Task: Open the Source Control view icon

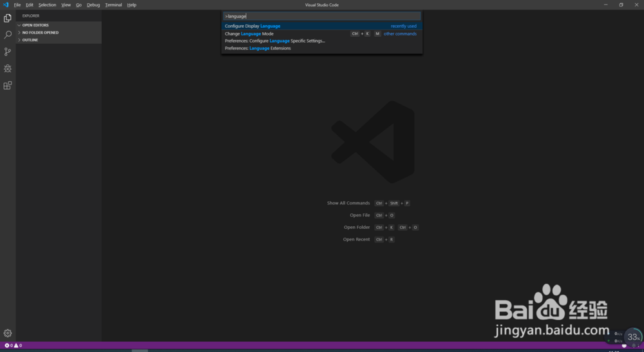Action: [7, 52]
